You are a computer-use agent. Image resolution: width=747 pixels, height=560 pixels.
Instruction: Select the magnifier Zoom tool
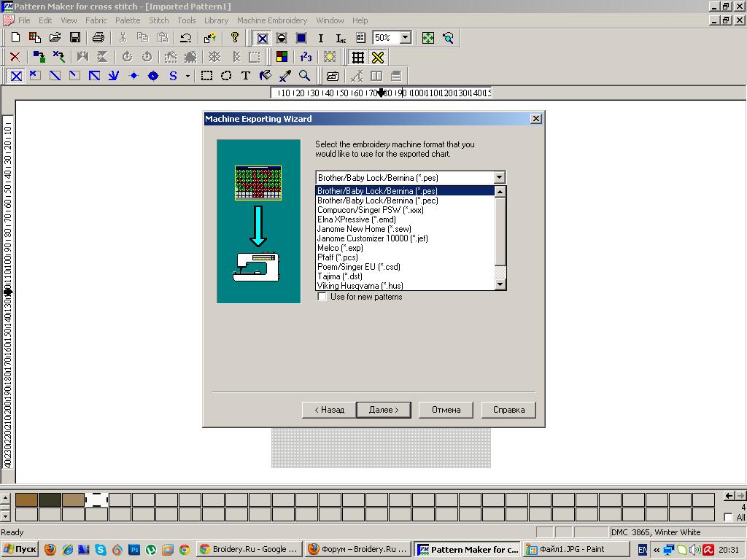(x=305, y=76)
